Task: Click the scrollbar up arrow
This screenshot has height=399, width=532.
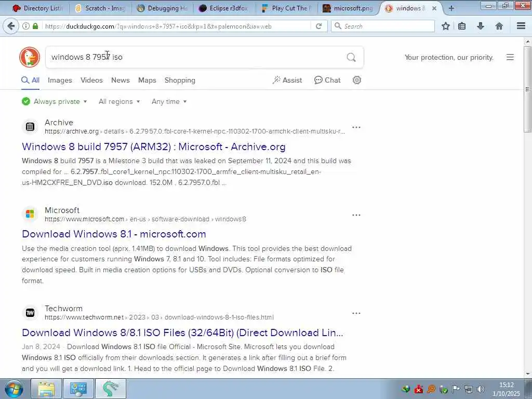Action: coord(527,42)
